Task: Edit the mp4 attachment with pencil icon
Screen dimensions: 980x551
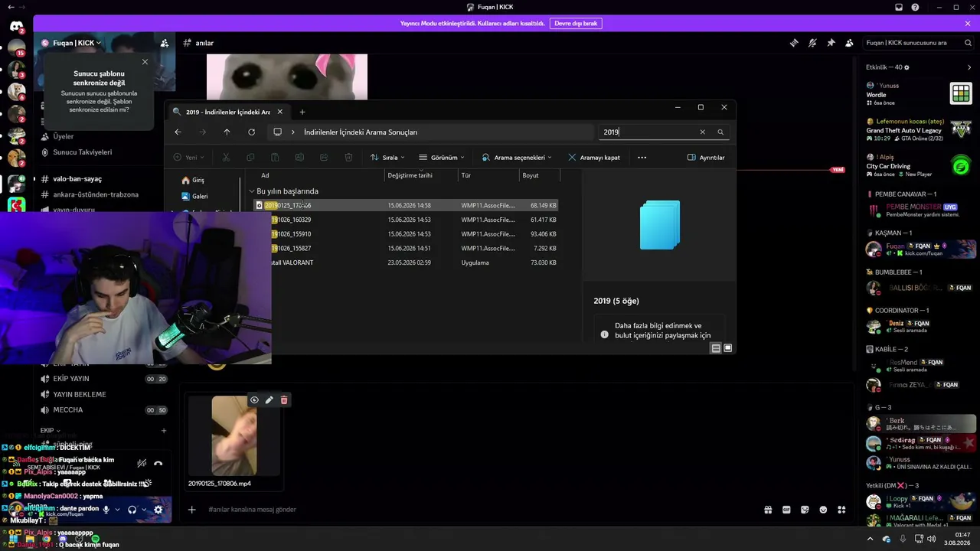Action: click(269, 400)
